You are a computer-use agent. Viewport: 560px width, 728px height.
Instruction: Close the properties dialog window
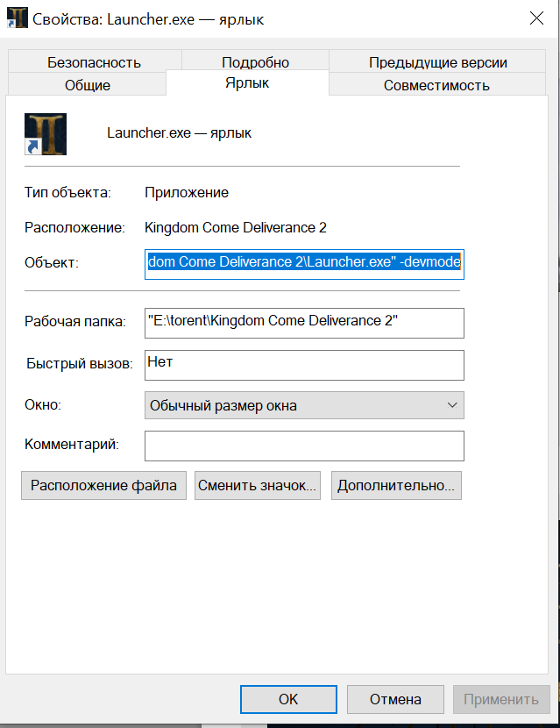[x=536, y=18]
